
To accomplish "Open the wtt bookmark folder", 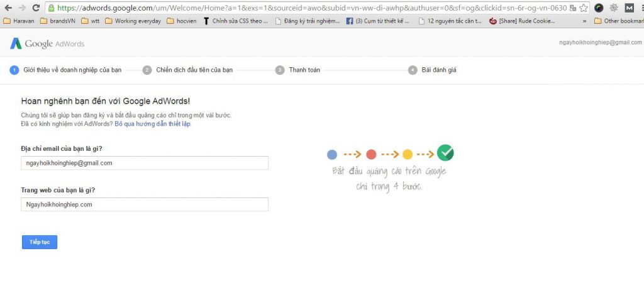I will point(91,21).
